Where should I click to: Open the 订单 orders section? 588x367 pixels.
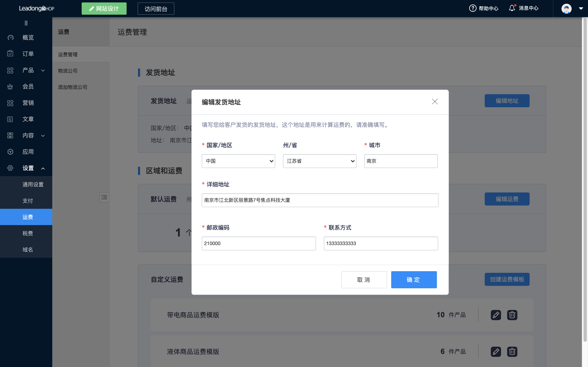[28, 54]
